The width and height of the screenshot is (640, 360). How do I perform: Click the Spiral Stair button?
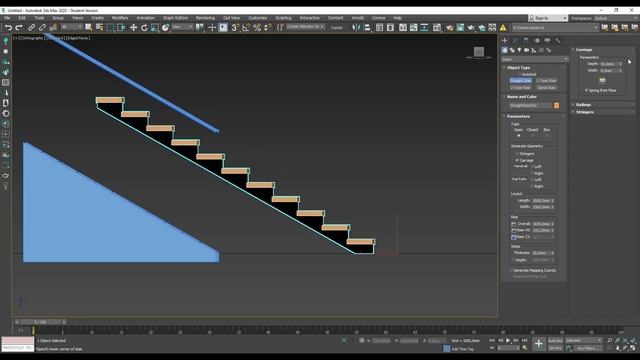point(546,87)
